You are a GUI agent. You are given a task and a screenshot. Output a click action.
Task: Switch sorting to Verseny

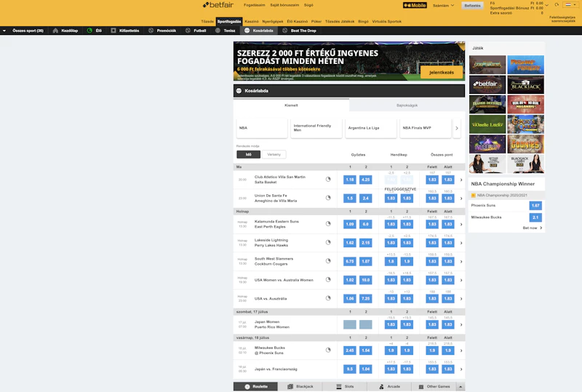click(274, 154)
